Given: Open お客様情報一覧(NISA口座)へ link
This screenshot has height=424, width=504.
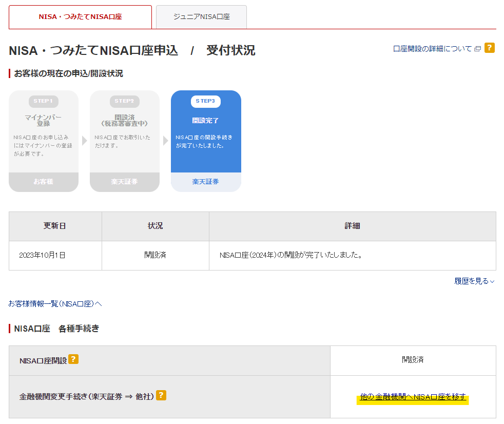Looking at the screenshot, I should tap(55, 304).
